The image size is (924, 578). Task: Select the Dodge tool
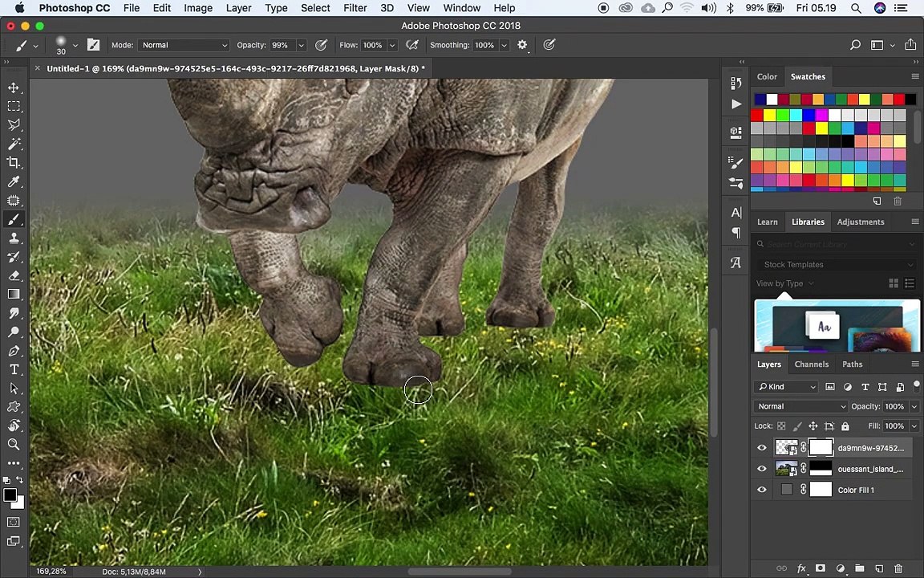coord(14,332)
